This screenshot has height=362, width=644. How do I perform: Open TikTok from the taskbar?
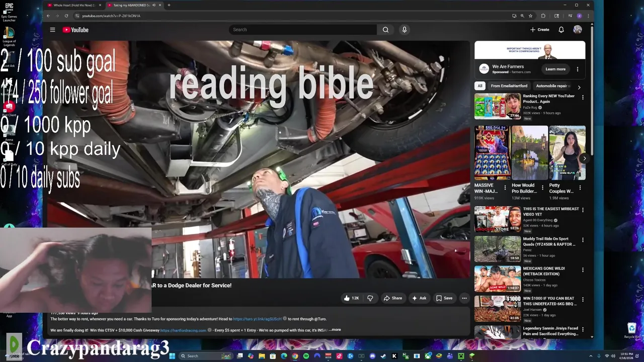click(339, 356)
